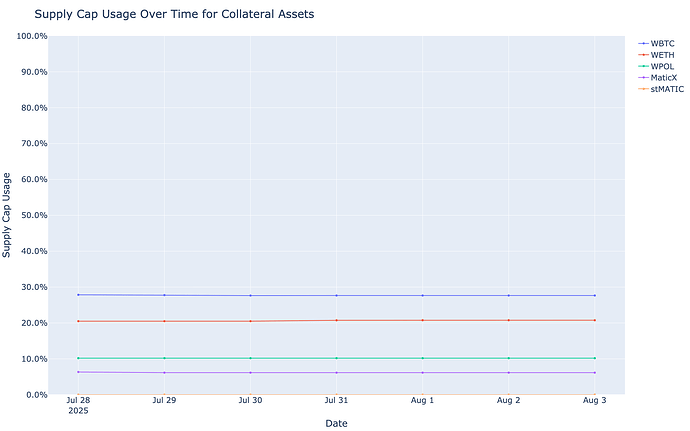690x431 pixels.
Task: Click the "Date" x-axis title
Action: pos(336,423)
